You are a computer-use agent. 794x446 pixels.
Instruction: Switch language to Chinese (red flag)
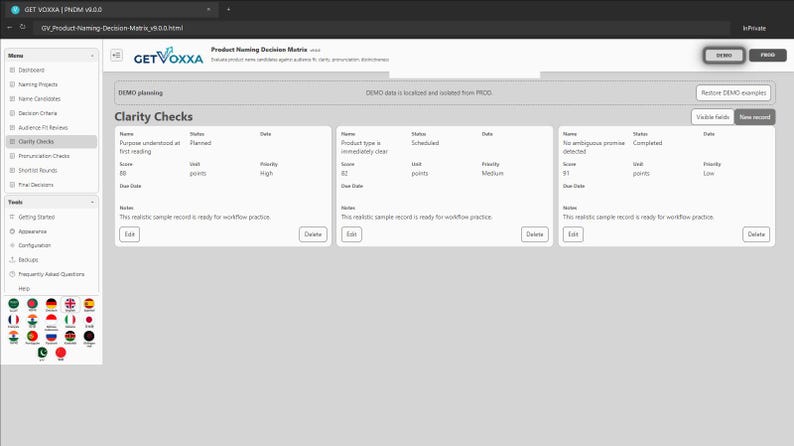(x=61, y=353)
